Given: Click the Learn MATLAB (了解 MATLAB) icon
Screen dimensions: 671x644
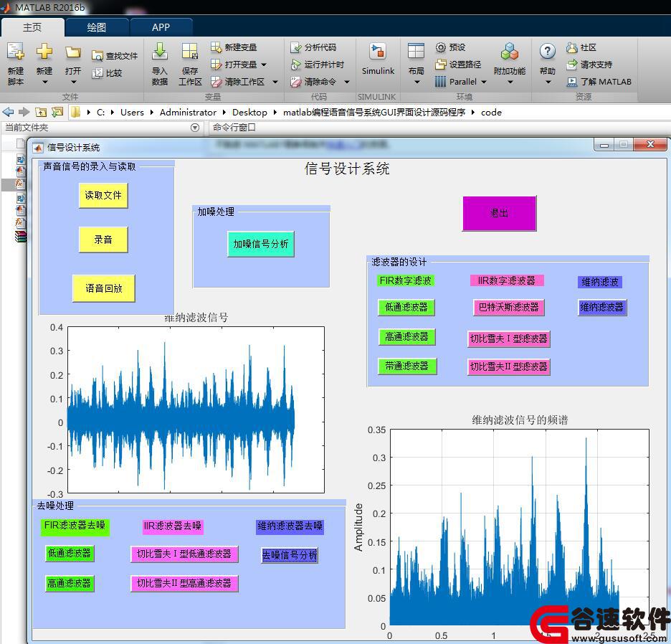Looking at the screenshot, I should (572, 81).
